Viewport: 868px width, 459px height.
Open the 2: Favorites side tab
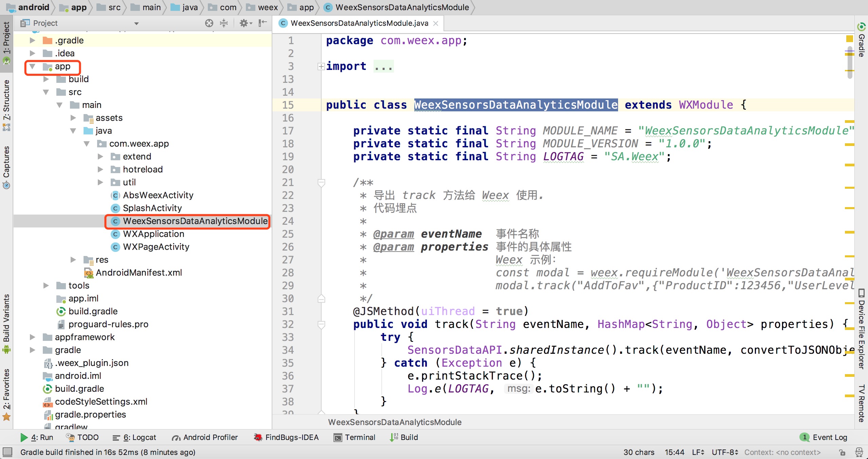[x=6, y=394]
